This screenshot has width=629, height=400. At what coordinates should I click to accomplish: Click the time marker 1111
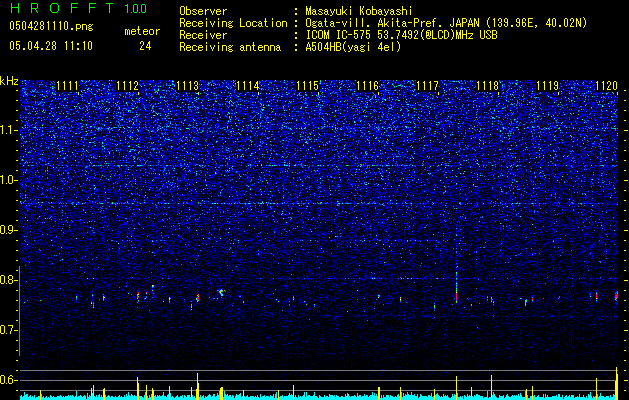[67, 86]
